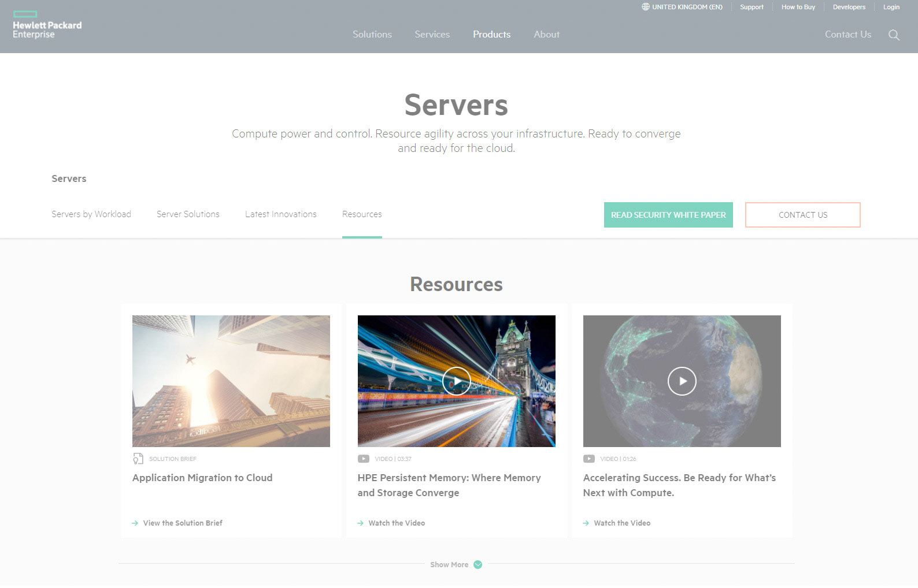Follow the View the Solution Brief link

point(182,523)
